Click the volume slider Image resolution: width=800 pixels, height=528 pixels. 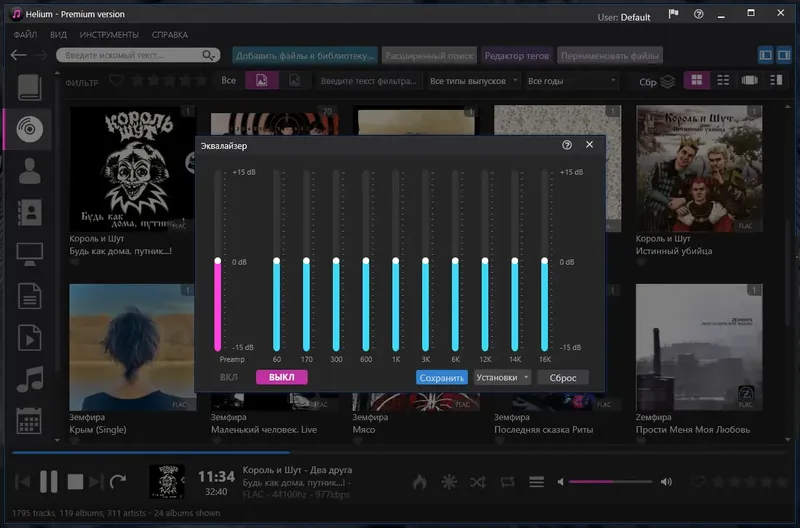coord(610,482)
